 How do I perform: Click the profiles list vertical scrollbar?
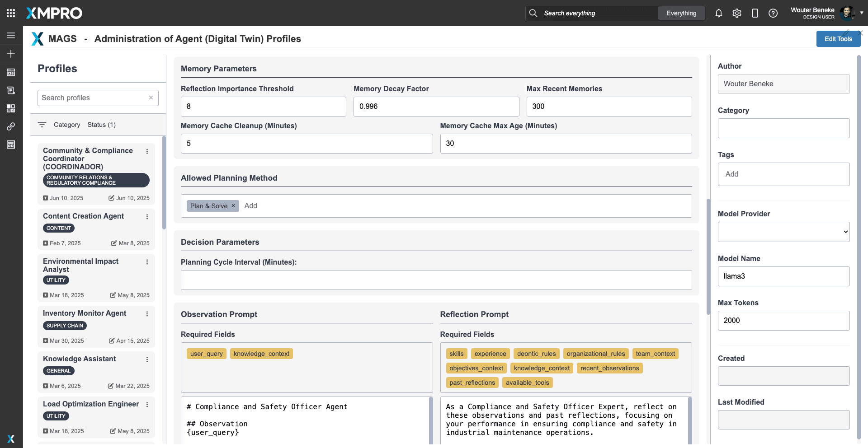pyautogui.click(x=164, y=183)
